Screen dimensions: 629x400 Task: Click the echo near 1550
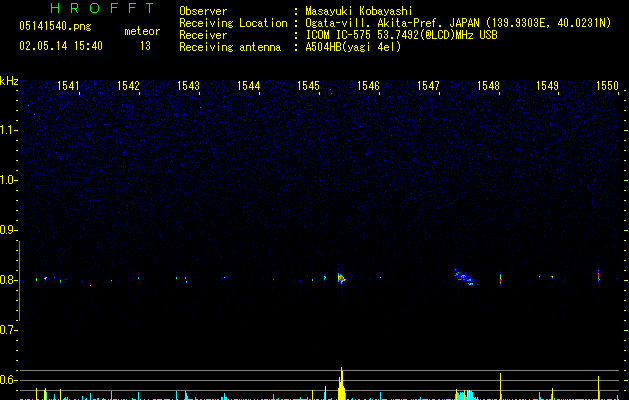click(598, 276)
